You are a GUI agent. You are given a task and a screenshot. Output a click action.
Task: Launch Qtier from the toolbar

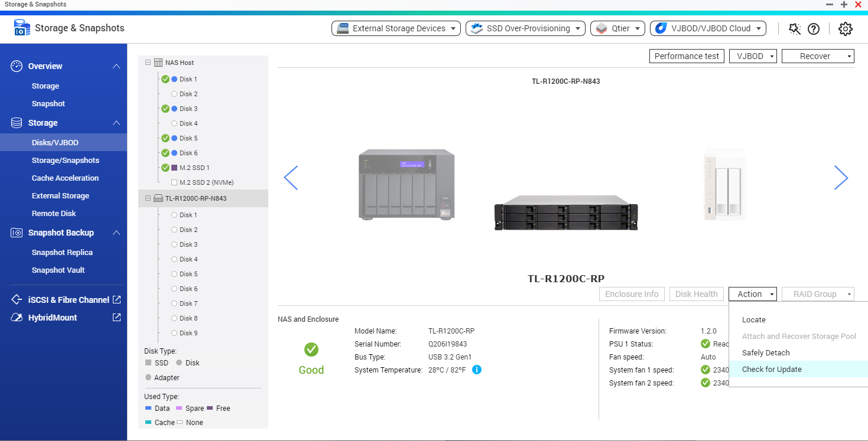click(x=616, y=28)
